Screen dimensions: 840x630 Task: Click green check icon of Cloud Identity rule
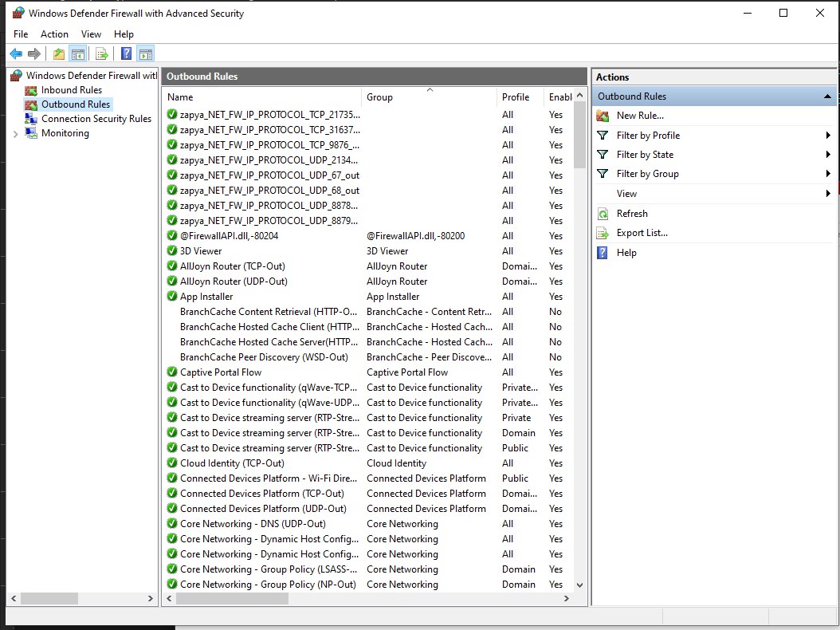172,463
